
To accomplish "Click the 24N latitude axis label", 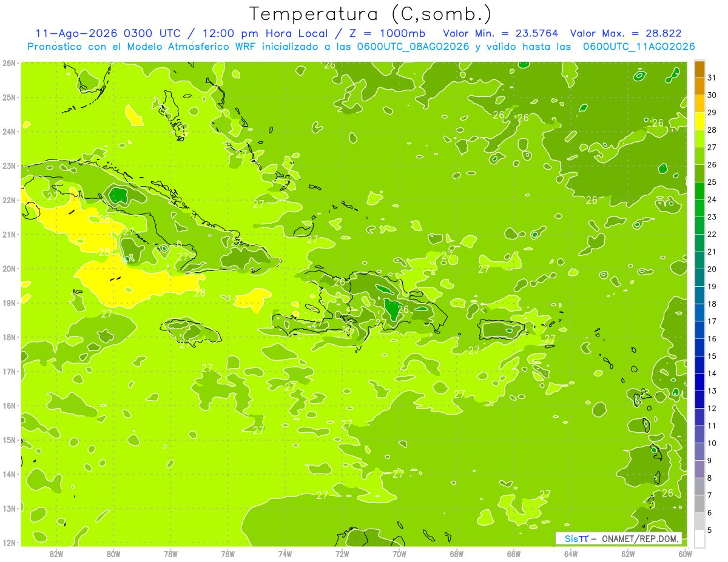I will click(9, 131).
